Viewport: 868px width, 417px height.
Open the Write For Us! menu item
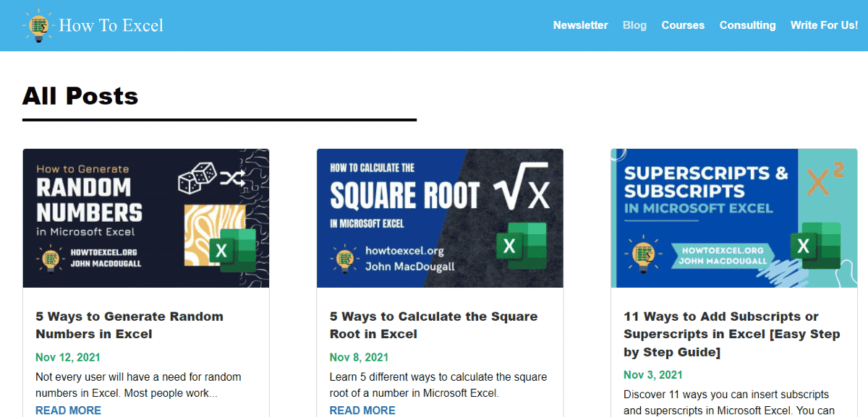click(x=824, y=25)
